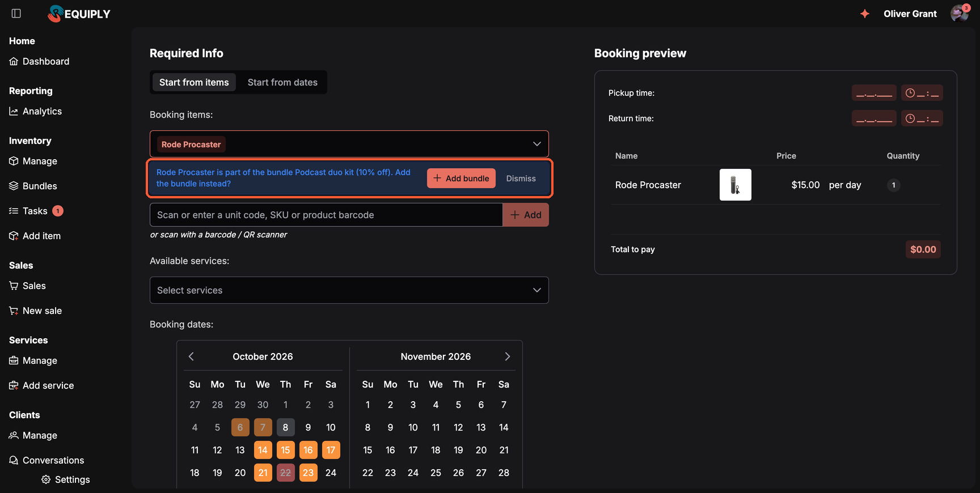Select October 14 in calendar

tap(263, 450)
